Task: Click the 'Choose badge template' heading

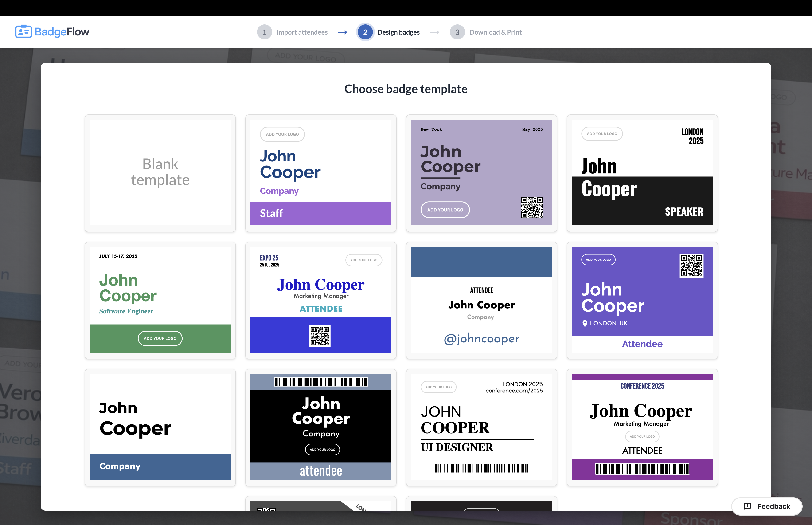Action: tap(406, 89)
